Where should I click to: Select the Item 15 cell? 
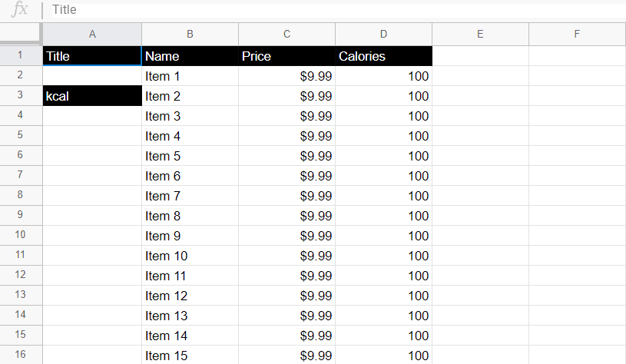point(190,356)
